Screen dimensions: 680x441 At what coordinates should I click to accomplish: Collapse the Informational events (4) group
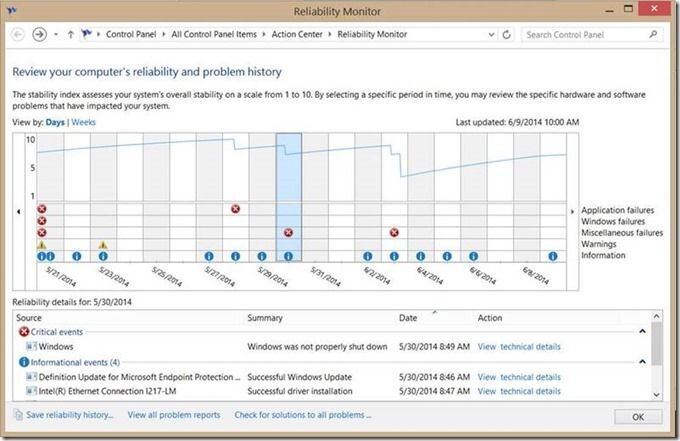pos(642,362)
